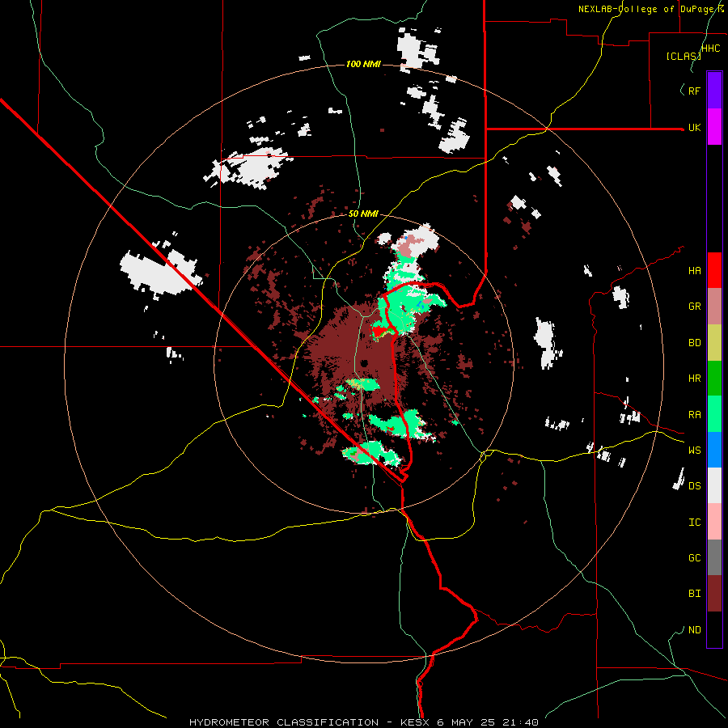This screenshot has width=728, height=728.
Task: Click the "ND" no data label
Action: [694, 630]
